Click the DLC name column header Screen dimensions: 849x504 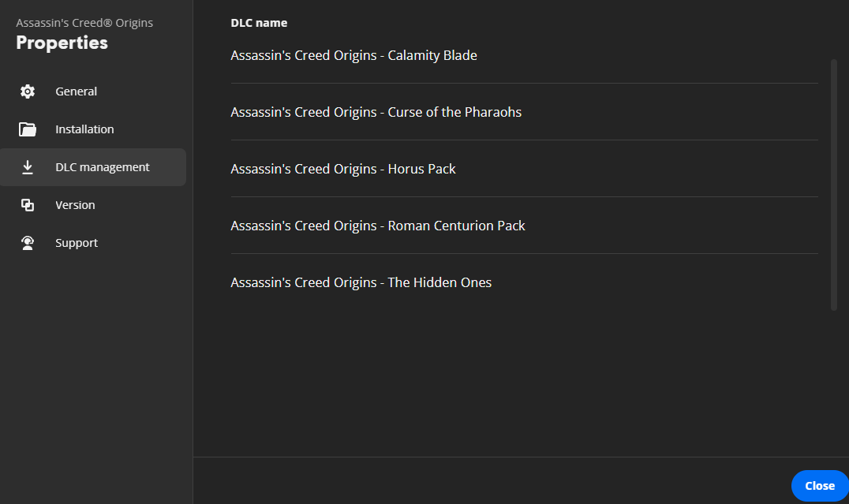(259, 23)
